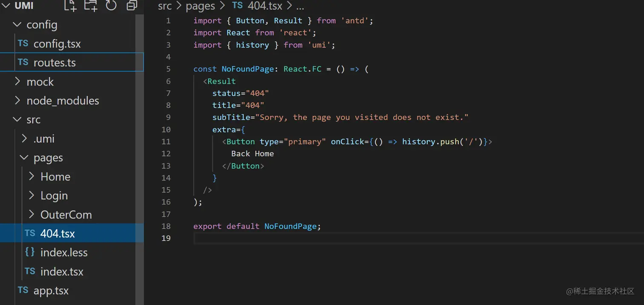Click the TS icon in the breadcrumb
Screen dimensions: 644x305
[x=238, y=6]
